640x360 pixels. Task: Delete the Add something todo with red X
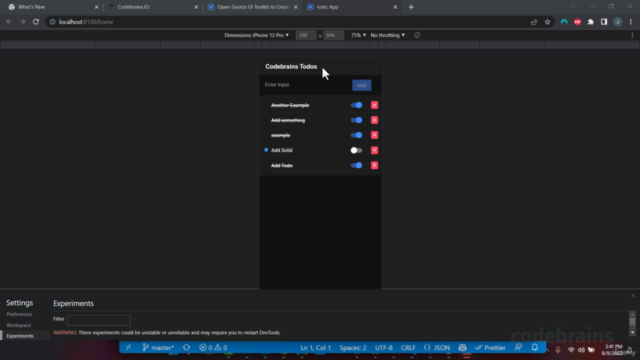(374, 120)
